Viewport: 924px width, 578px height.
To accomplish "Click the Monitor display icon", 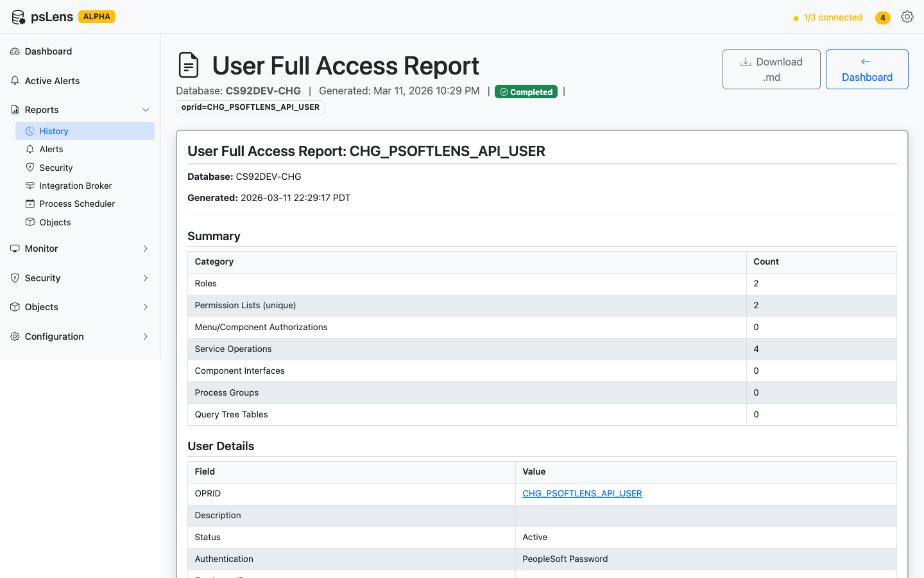I will point(15,249).
